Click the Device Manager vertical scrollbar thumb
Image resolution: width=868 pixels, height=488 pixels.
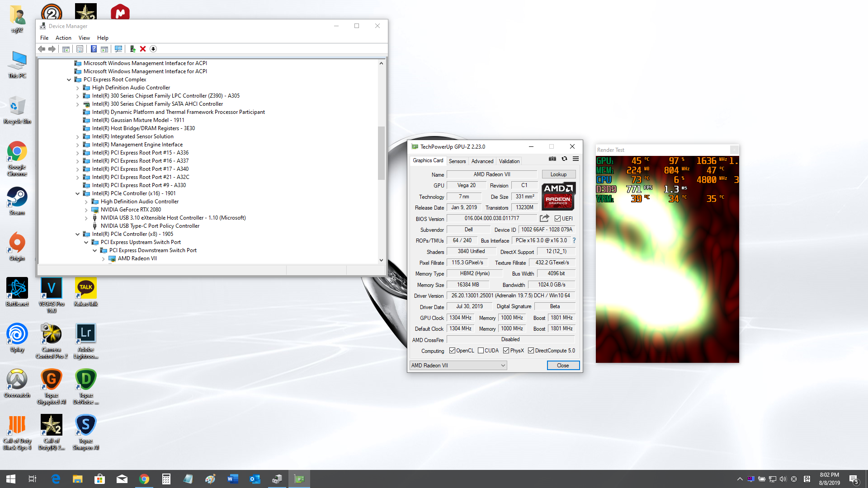tap(381, 153)
